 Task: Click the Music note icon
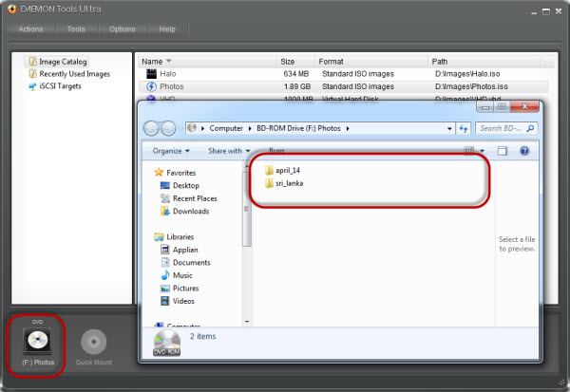pyautogui.click(x=165, y=275)
